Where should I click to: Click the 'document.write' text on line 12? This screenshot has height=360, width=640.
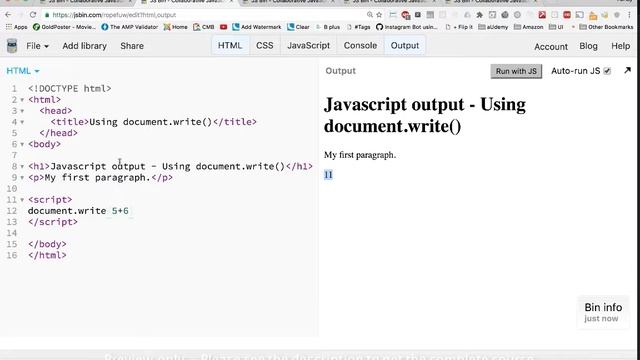[x=67, y=211]
